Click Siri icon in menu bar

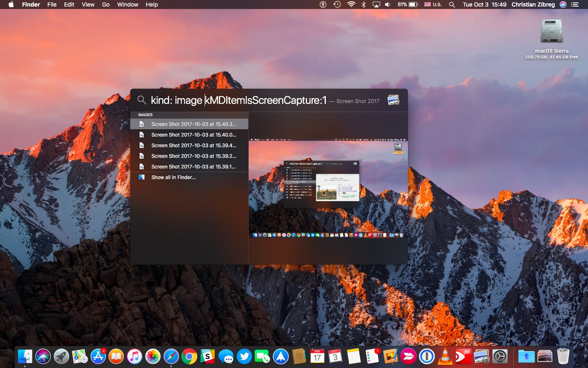pyautogui.click(x=563, y=4)
